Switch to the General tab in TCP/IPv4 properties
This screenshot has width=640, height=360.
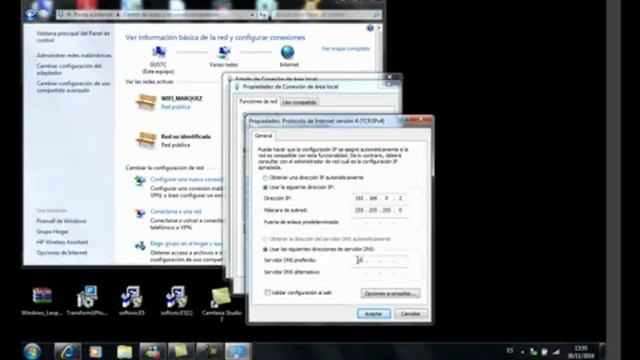click(x=263, y=136)
